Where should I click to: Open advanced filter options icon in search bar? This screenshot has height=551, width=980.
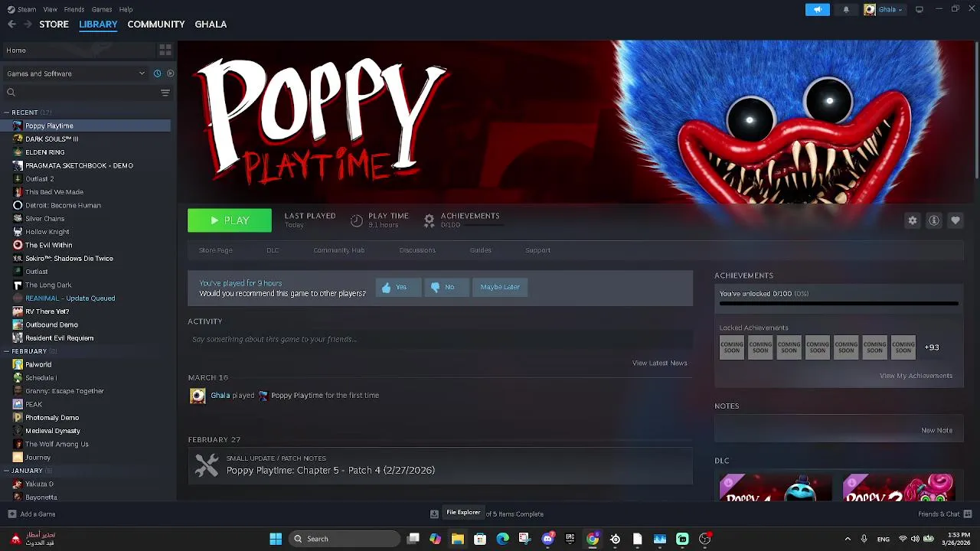(x=165, y=93)
